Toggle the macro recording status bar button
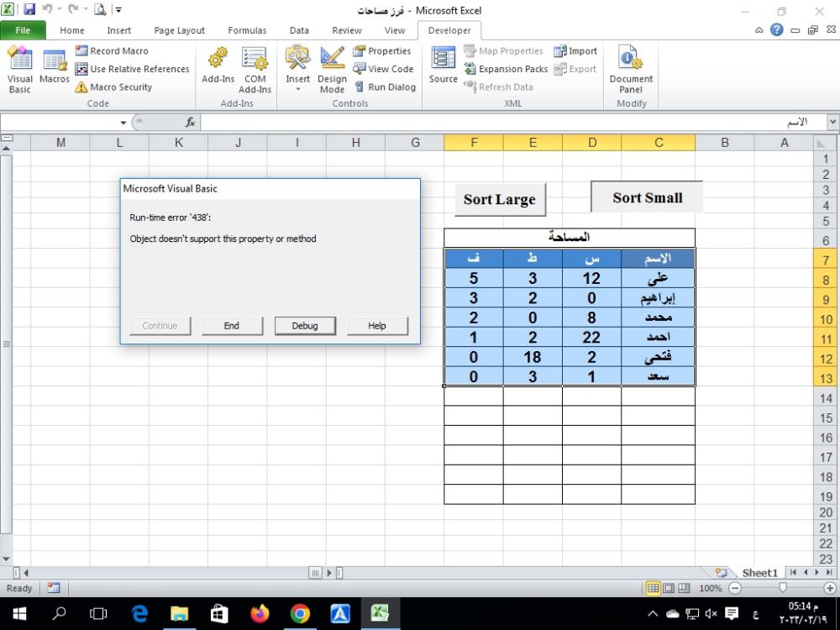 [x=54, y=588]
